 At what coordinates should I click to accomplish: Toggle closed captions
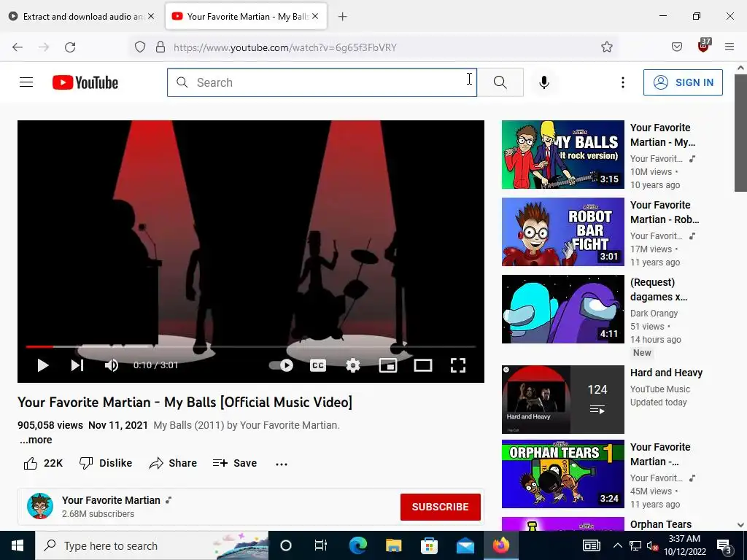pos(318,365)
